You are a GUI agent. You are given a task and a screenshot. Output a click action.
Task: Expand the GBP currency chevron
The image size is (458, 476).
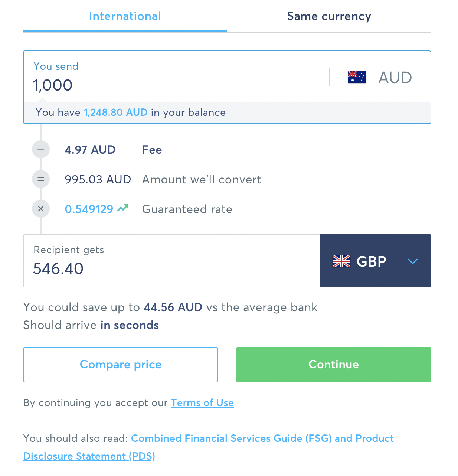[412, 261]
